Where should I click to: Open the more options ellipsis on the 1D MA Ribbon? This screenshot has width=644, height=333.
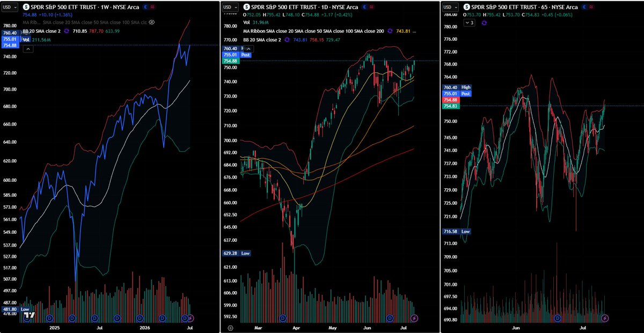click(x=414, y=32)
